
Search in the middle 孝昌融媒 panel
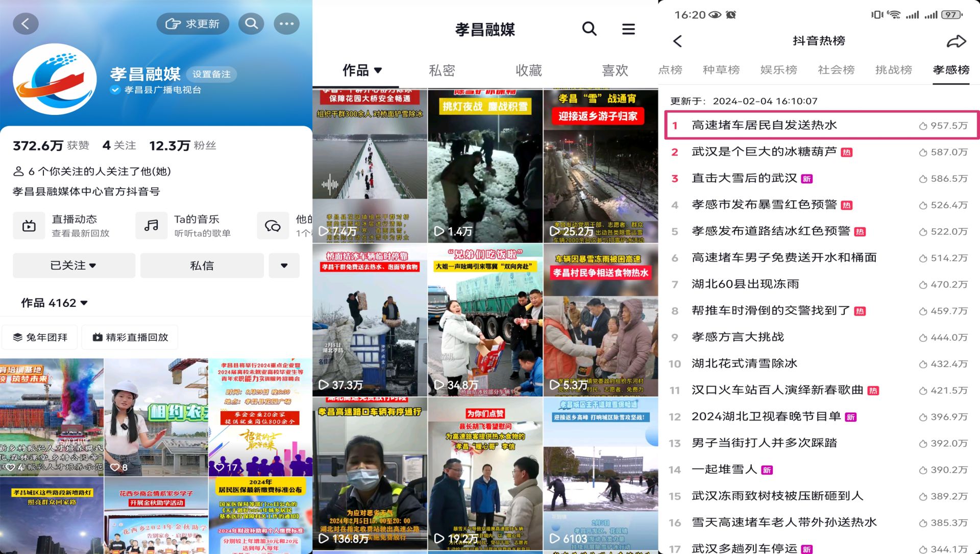click(590, 29)
